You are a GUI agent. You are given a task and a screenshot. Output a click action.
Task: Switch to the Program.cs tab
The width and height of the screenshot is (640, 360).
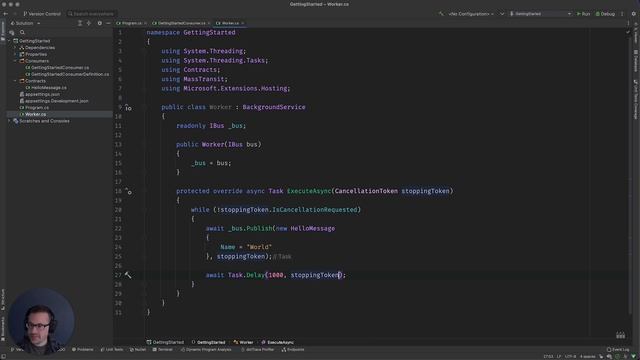132,23
